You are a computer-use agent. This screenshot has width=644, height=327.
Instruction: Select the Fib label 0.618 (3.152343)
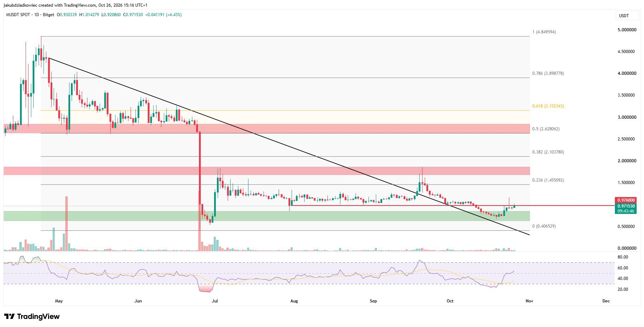[x=548, y=106]
